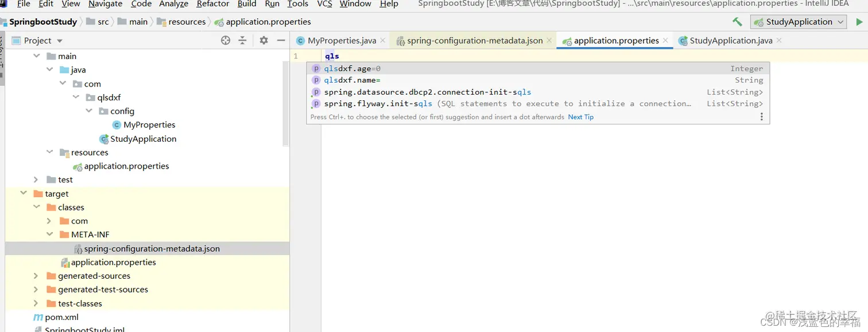This screenshot has height=332, width=868.
Task: Open the Refactor menu
Action: (212, 4)
